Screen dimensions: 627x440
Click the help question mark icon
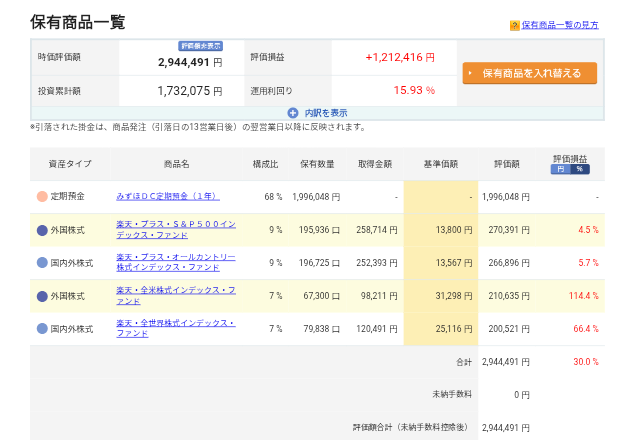(514, 26)
